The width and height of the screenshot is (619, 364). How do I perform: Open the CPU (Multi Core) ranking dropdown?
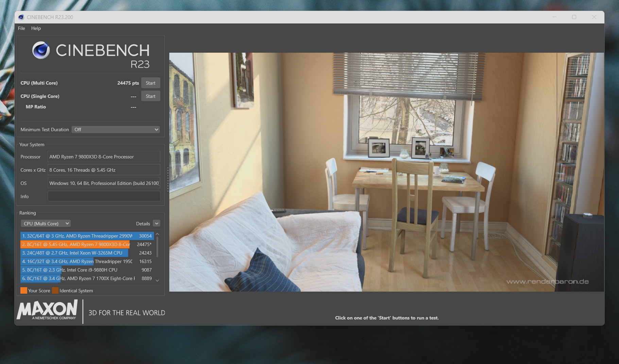click(x=46, y=224)
